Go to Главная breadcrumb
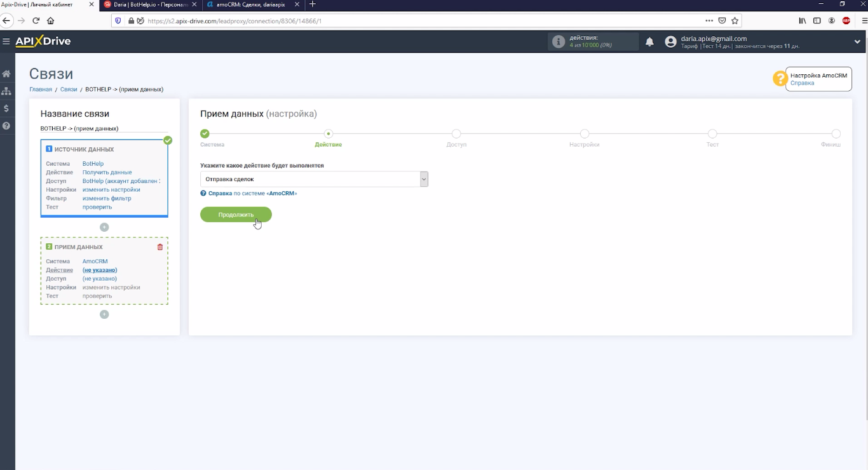Image resolution: width=868 pixels, height=470 pixels. (x=41, y=90)
